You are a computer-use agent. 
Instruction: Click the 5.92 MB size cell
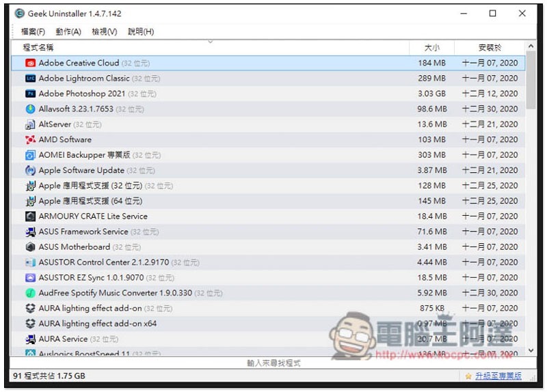(432, 293)
